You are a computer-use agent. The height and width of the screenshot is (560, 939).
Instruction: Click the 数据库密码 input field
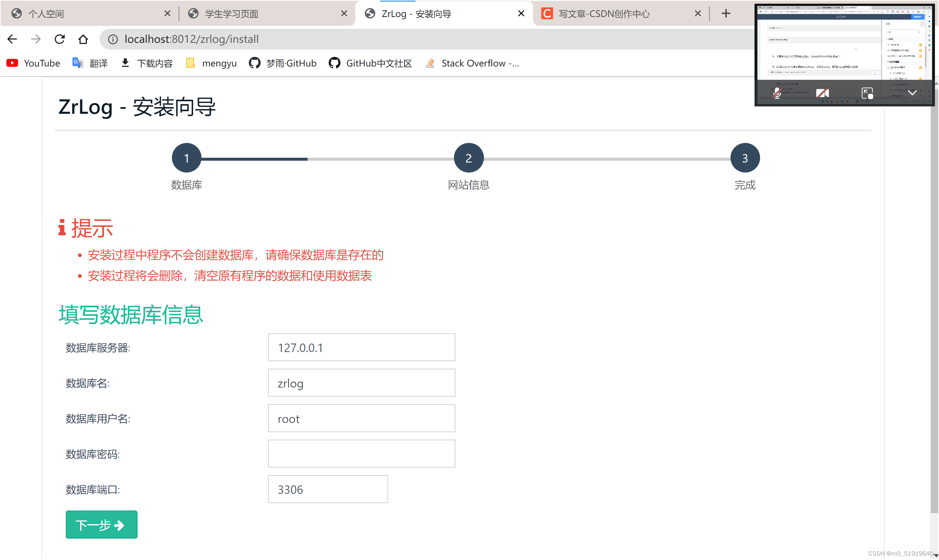tap(361, 454)
